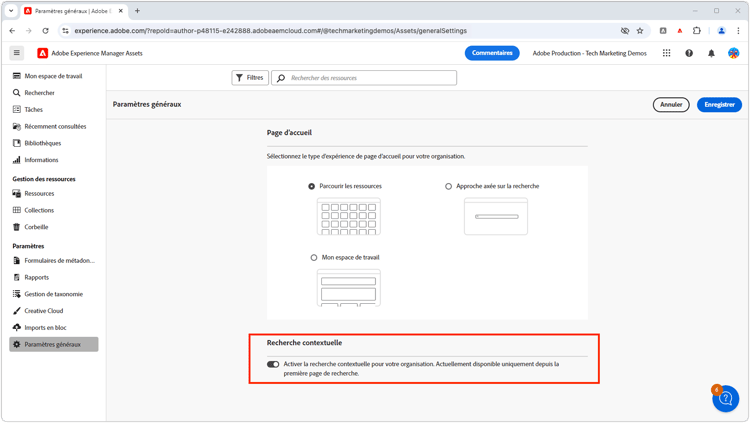The image size is (750, 423).
Task: Toggle the hamburger navigation menu icon
Action: click(x=17, y=53)
